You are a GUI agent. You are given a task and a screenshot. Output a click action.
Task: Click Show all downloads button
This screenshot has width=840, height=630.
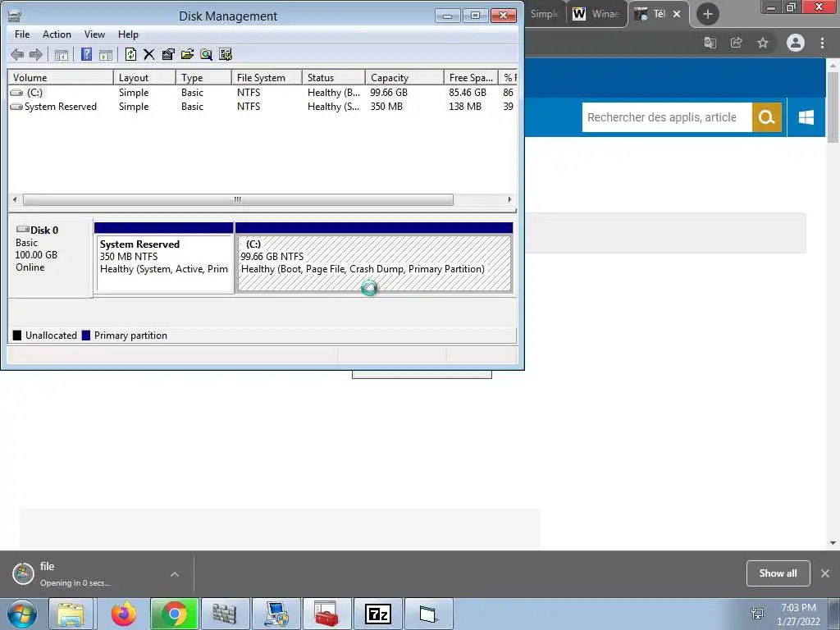pyautogui.click(x=778, y=573)
